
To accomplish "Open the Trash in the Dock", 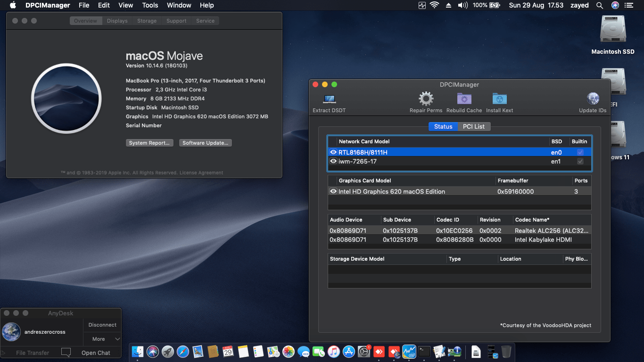I will [x=506, y=351].
